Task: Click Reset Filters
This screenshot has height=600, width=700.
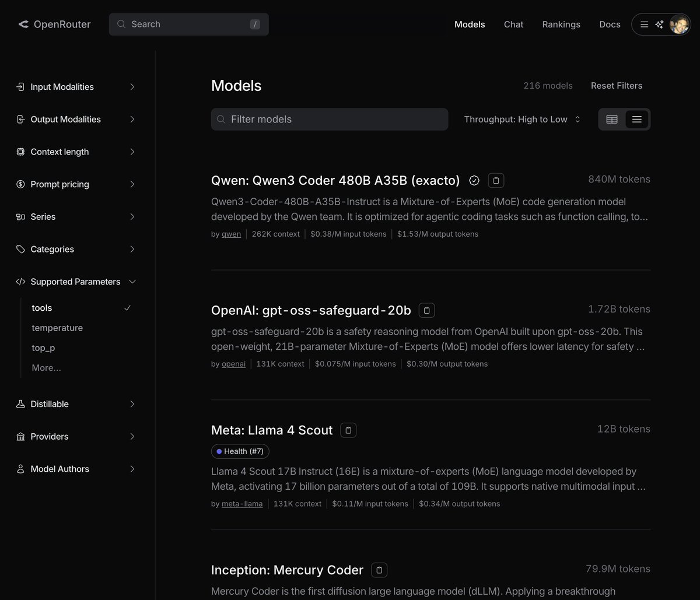Action: coord(617,86)
